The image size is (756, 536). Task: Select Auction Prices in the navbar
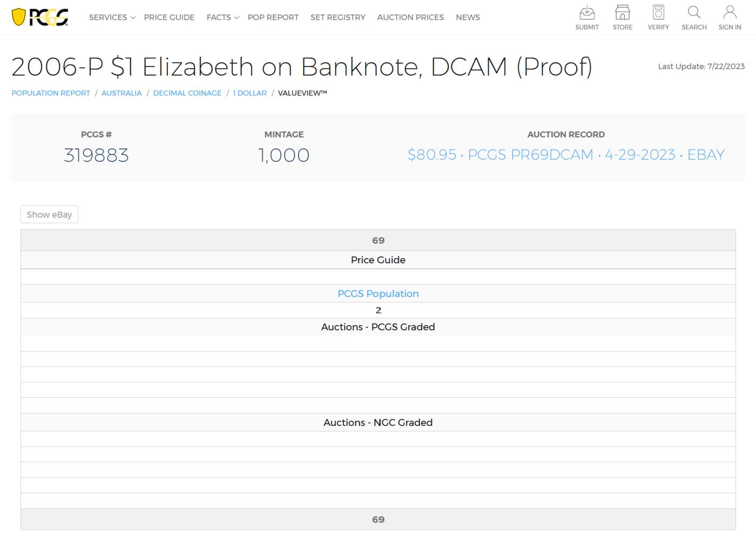point(410,17)
